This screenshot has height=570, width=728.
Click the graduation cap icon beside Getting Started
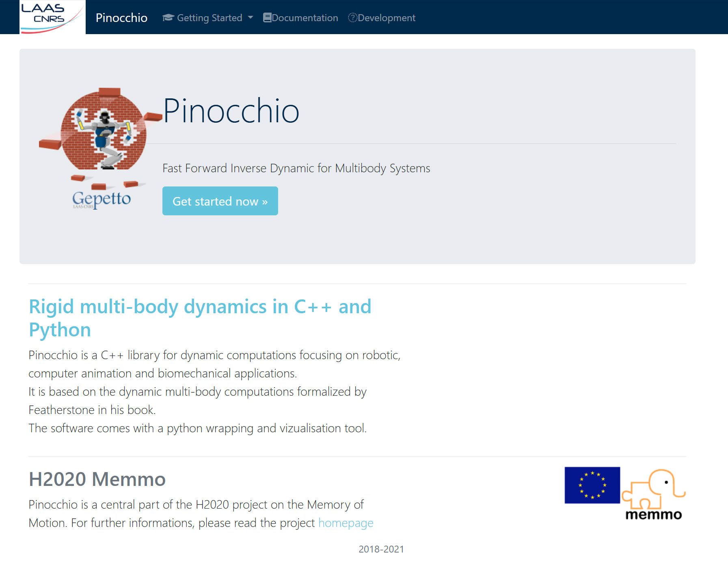click(x=168, y=18)
